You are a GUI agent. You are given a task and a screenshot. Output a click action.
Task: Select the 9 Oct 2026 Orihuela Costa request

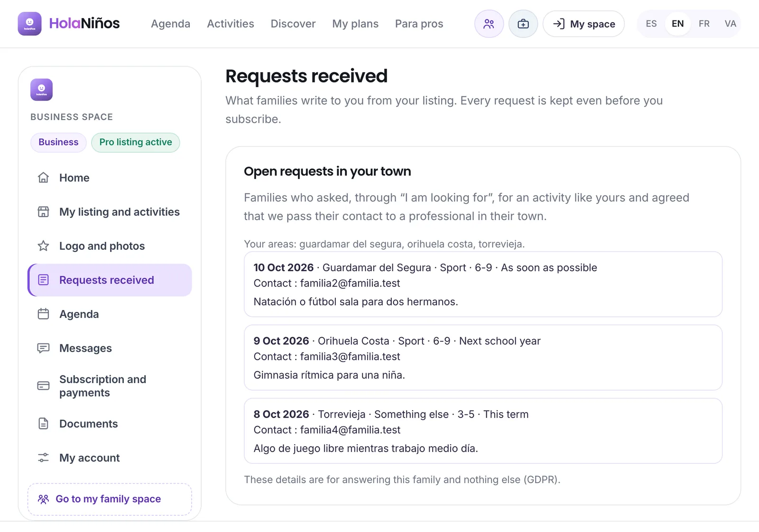[483, 358]
